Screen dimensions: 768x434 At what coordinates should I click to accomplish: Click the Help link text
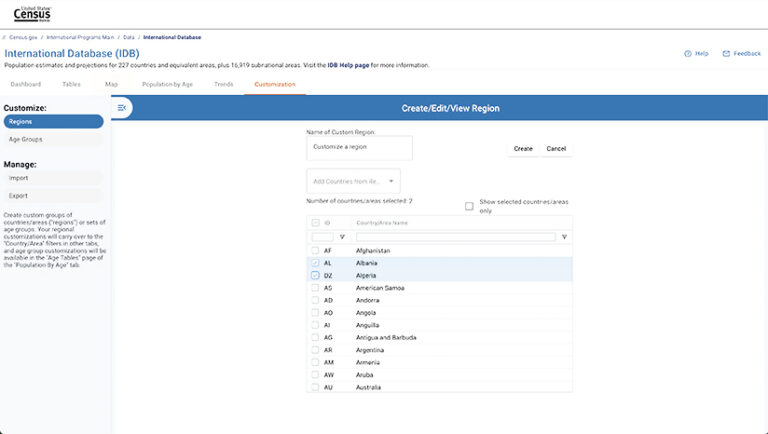click(701, 53)
